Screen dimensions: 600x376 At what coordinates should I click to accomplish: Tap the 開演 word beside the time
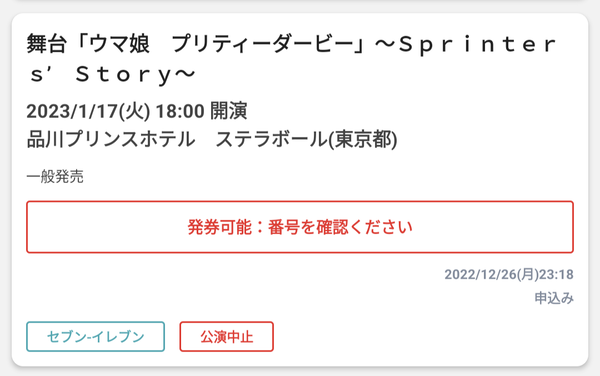(229, 111)
